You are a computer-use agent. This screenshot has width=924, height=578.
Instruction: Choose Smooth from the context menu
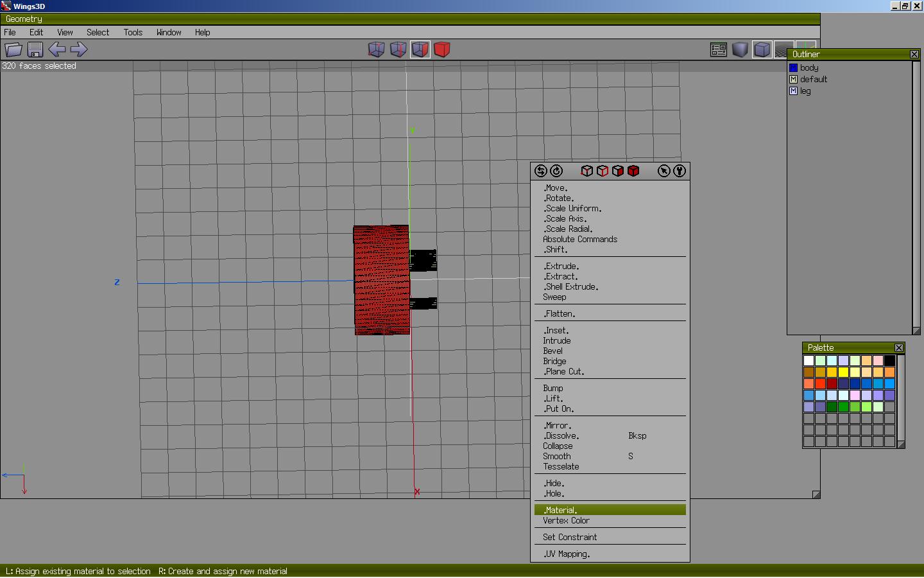tap(557, 457)
